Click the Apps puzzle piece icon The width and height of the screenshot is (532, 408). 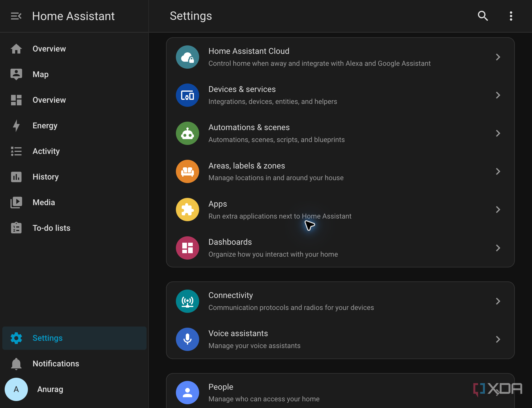point(188,210)
